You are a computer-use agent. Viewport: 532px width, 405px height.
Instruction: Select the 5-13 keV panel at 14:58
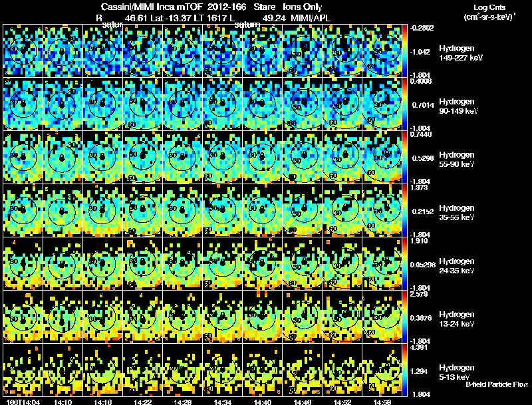[x=382, y=370]
